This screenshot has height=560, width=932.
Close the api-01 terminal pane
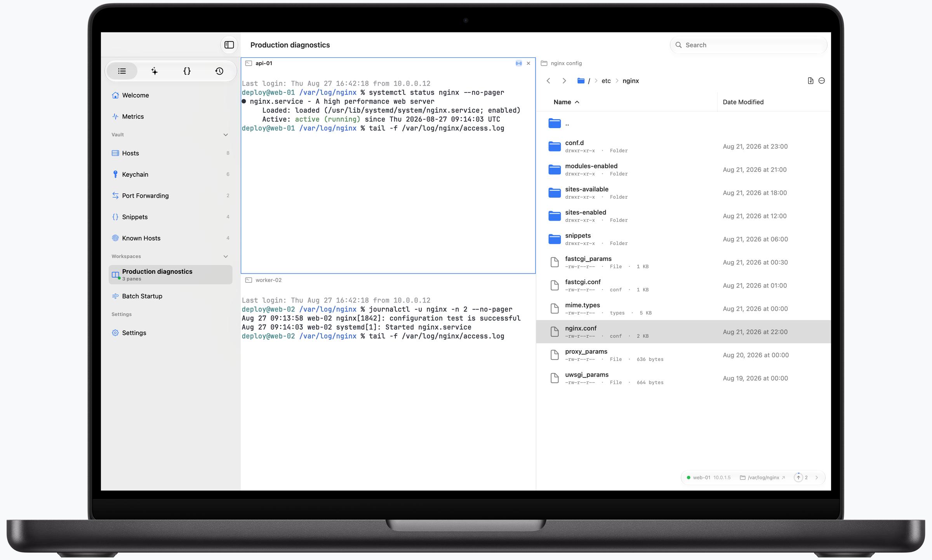coord(528,63)
